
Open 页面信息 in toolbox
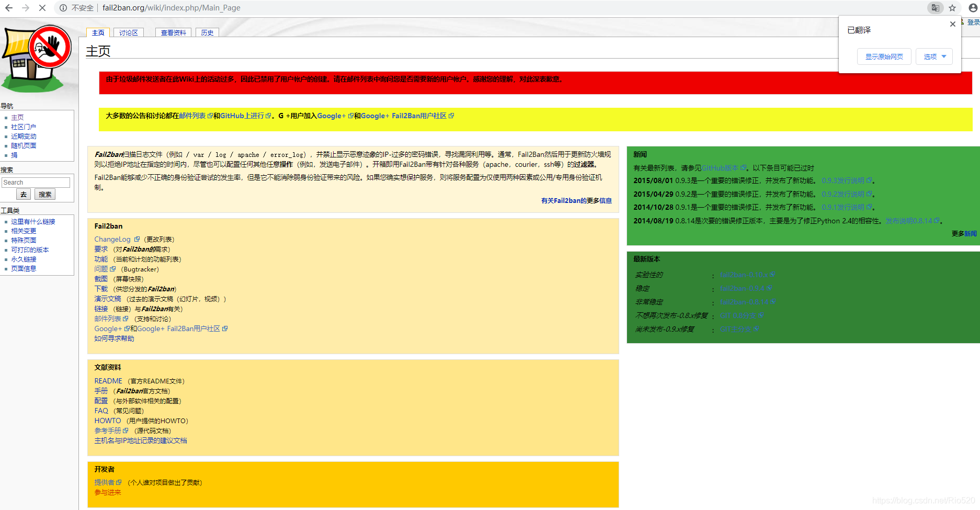click(x=24, y=268)
